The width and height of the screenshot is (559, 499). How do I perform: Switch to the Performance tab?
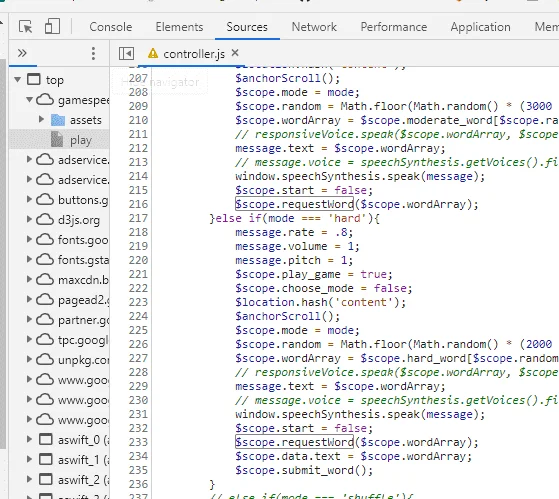(394, 27)
